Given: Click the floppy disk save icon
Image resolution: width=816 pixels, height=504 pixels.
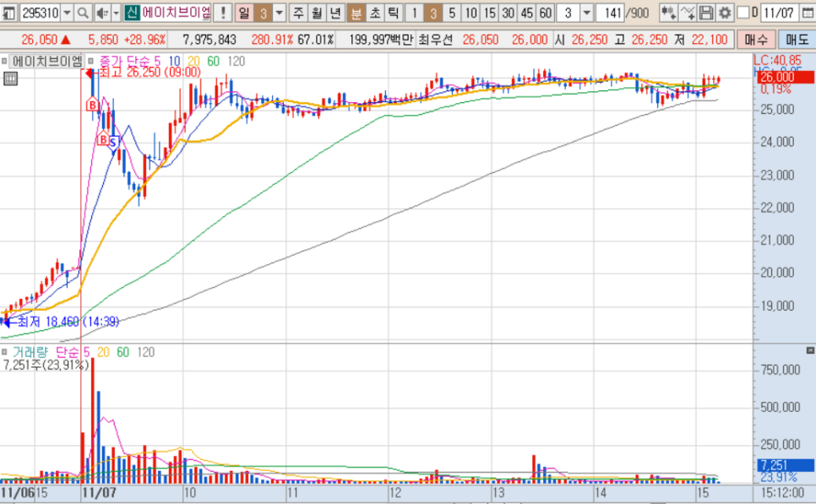Looking at the screenshot, I should click(705, 13).
